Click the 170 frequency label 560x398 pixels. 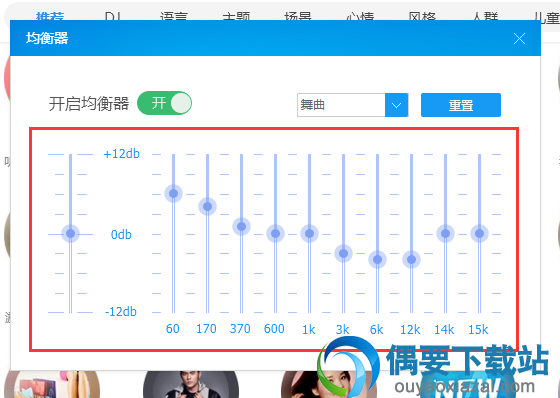(x=206, y=329)
